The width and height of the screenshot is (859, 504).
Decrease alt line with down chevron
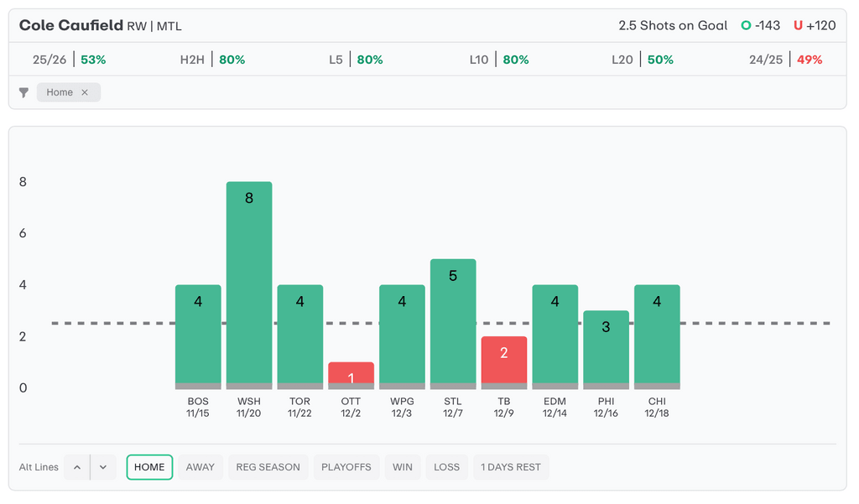click(102, 467)
